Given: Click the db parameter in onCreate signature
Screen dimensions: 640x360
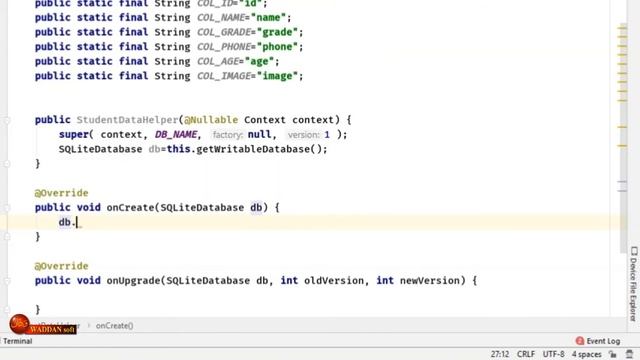Looking at the screenshot, I should [x=256, y=208].
